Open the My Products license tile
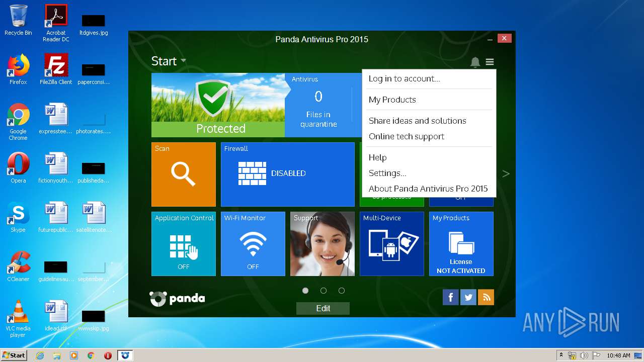The height and width of the screenshot is (362, 644). [461, 243]
